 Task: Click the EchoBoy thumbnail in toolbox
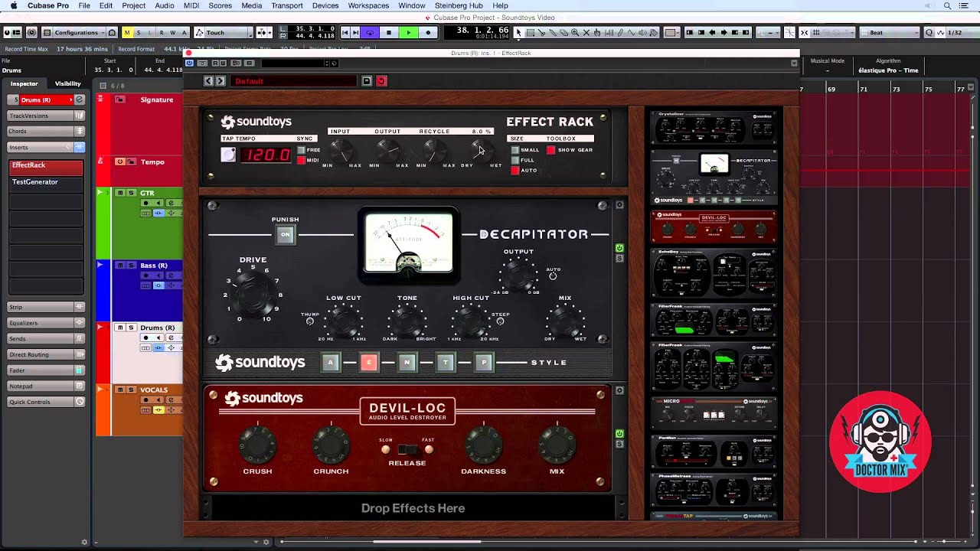click(713, 272)
